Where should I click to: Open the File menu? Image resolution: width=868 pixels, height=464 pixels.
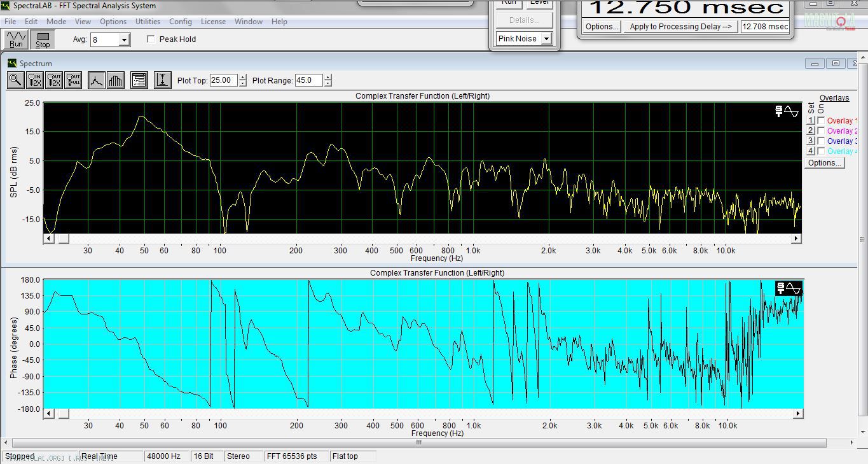[10, 22]
